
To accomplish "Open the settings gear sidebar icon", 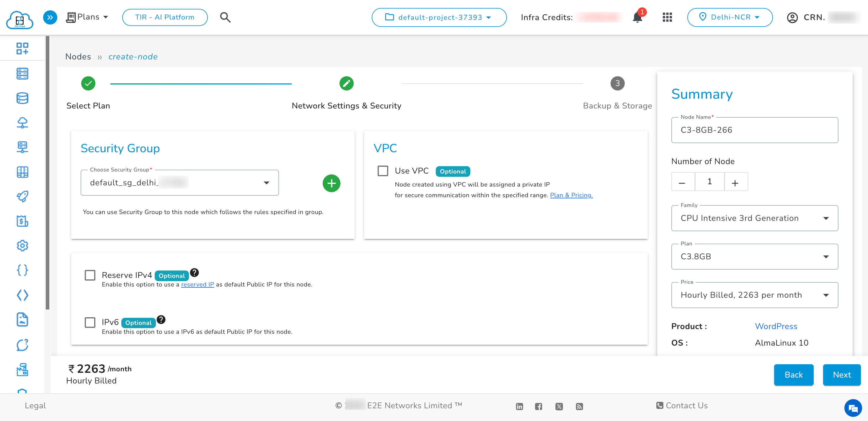I will coord(22,246).
